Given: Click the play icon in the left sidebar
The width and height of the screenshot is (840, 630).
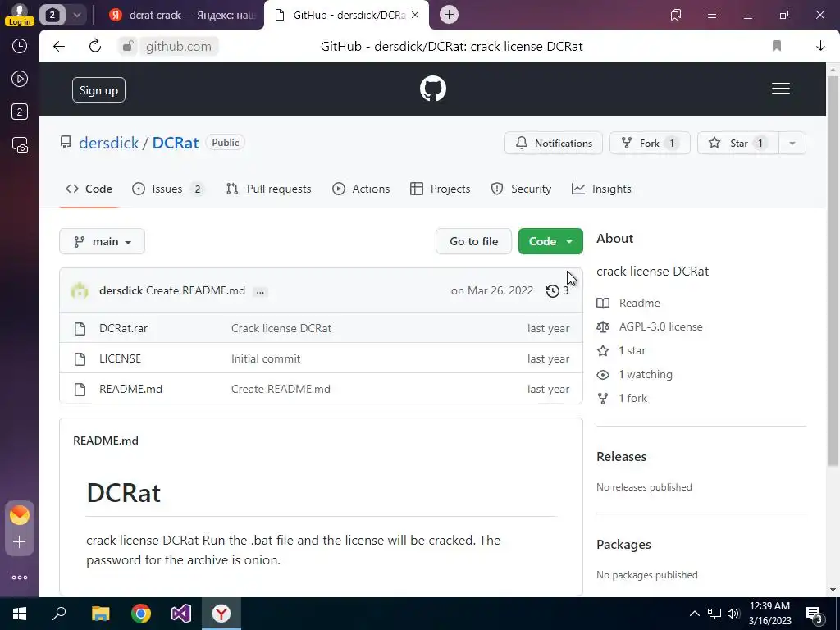Looking at the screenshot, I should (x=20, y=80).
